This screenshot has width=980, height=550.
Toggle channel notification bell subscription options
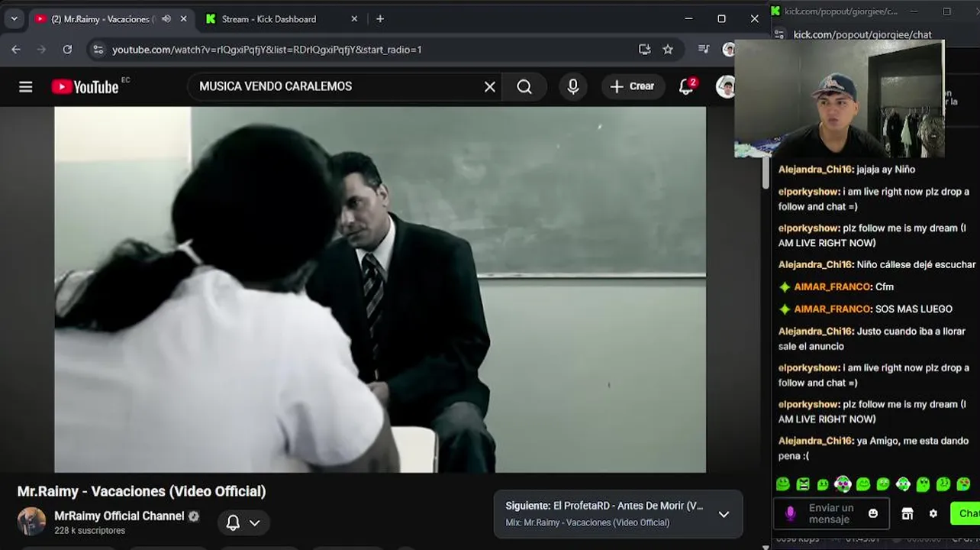click(243, 522)
